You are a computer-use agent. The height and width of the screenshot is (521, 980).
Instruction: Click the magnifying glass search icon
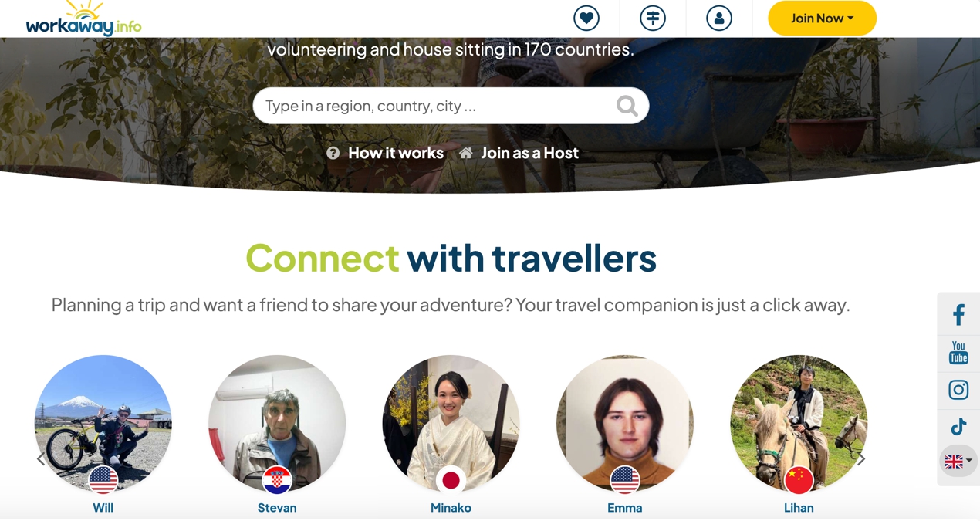(627, 106)
